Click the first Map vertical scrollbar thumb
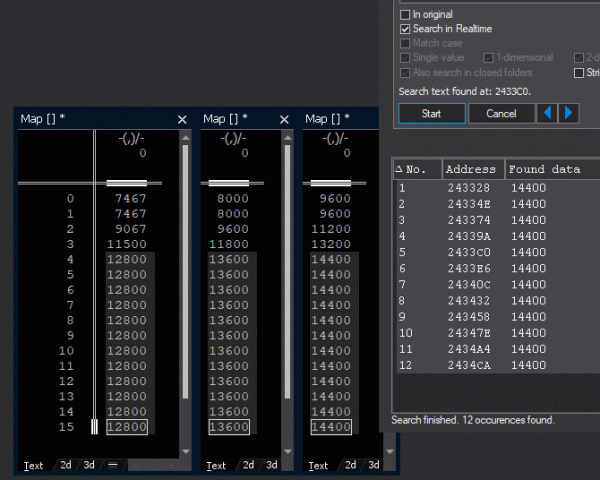The image size is (600, 480). 186,272
